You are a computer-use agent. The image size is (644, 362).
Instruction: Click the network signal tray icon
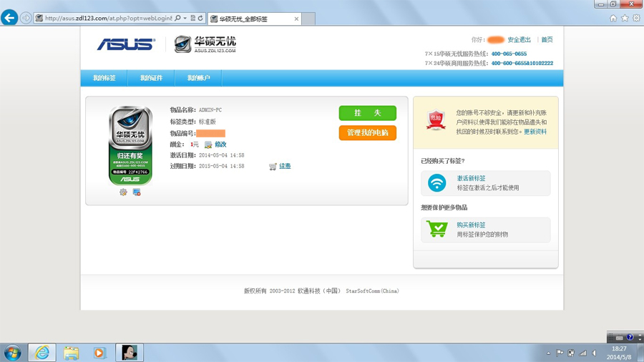coord(582,353)
